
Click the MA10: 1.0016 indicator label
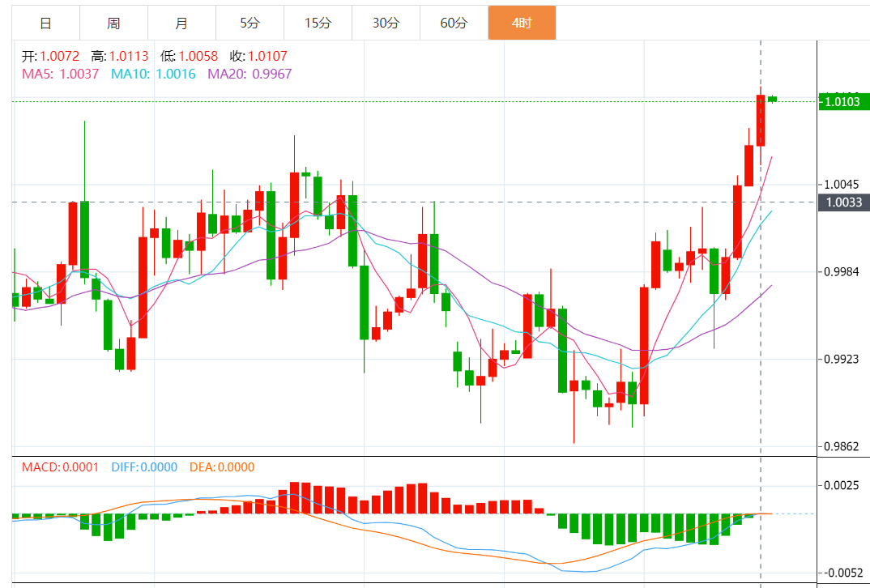(153, 74)
